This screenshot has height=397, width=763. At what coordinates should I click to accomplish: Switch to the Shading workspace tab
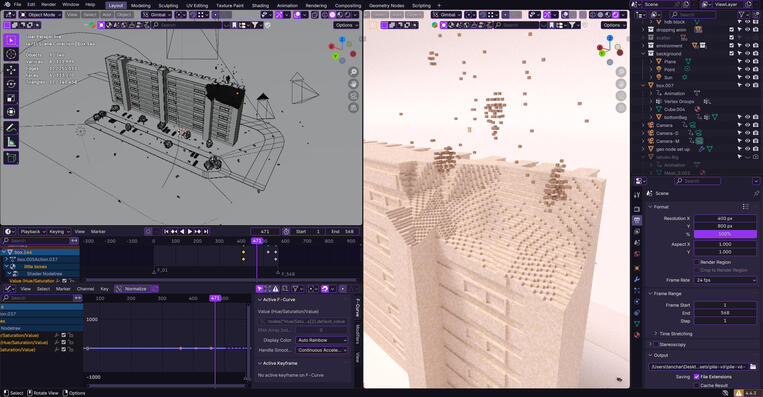tap(260, 5)
